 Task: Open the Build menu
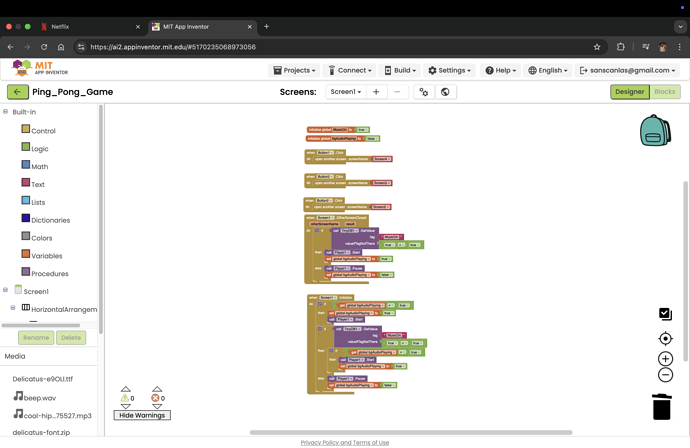click(400, 71)
